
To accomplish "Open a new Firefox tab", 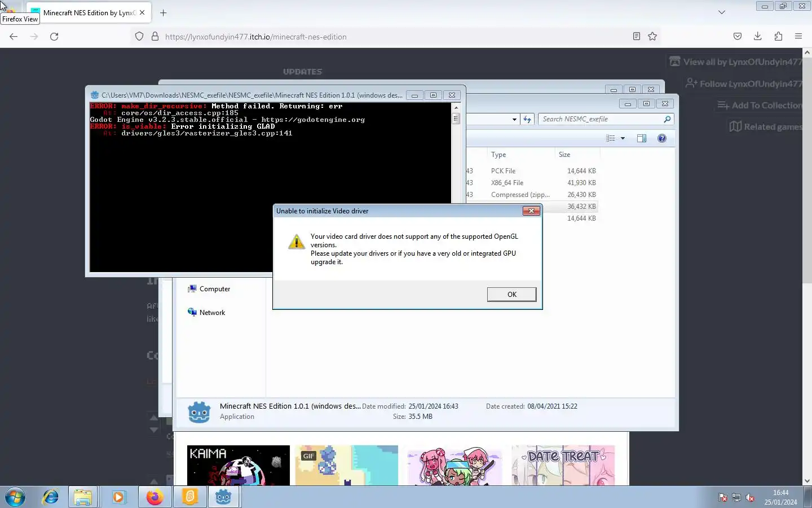I will point(164,12).
